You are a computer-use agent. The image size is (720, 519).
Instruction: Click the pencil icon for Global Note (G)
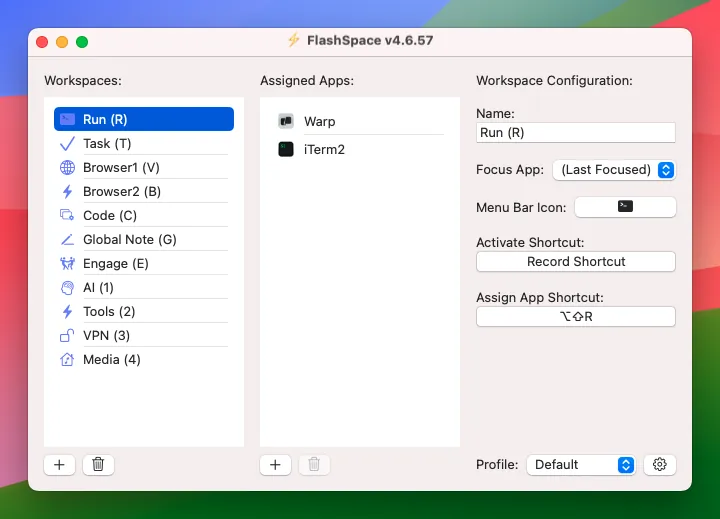[x=67, y=240]
